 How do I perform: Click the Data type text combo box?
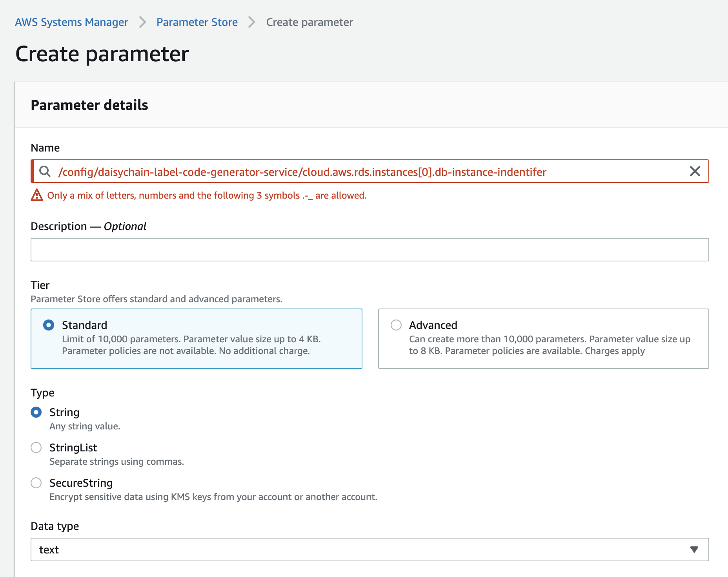click(x=353, y=550)
